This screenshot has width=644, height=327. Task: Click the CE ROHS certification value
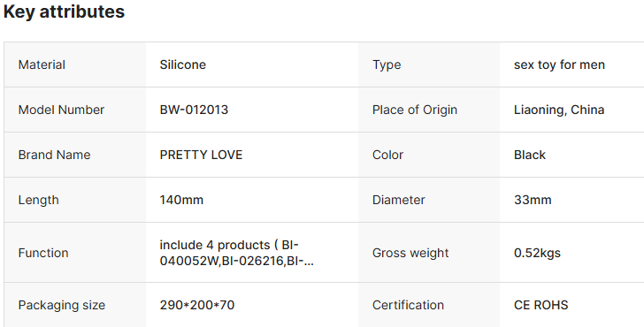coord(540,305)
